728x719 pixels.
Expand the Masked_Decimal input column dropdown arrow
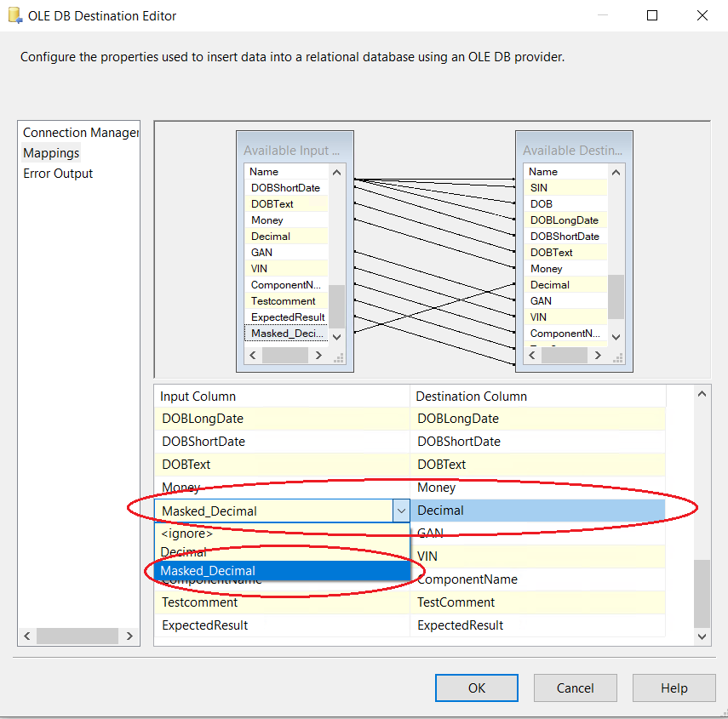(401, 511)
